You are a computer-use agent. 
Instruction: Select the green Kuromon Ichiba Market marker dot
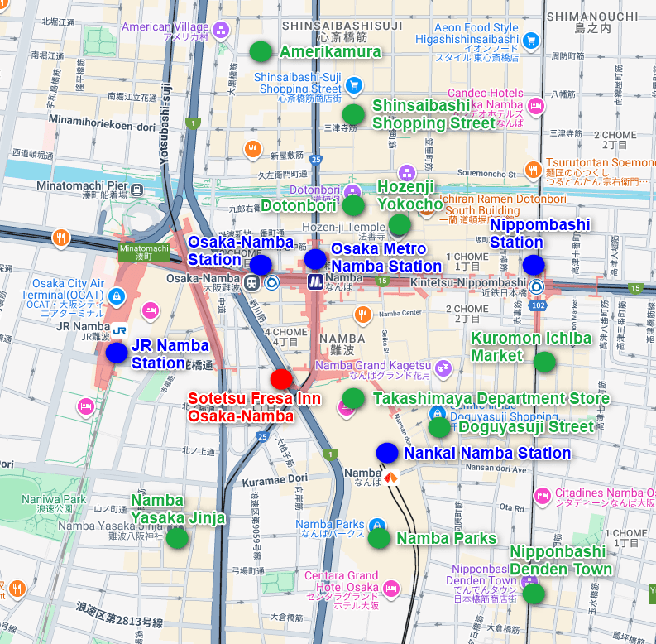[544, 362]
